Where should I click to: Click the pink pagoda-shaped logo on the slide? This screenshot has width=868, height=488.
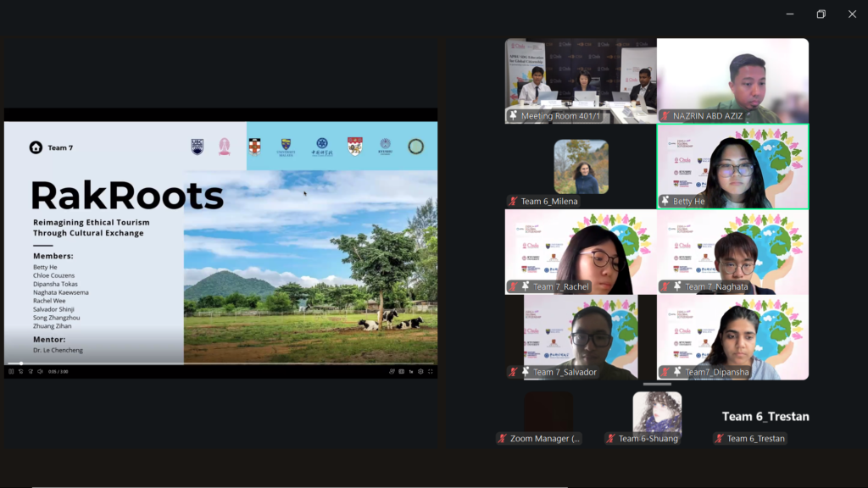click(224, 147)
